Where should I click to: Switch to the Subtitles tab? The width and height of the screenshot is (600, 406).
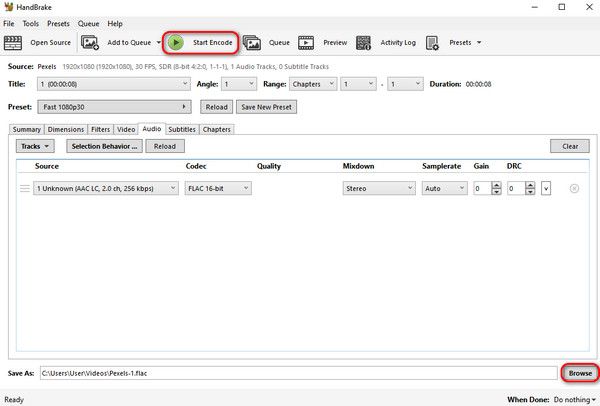click(182, 129)
